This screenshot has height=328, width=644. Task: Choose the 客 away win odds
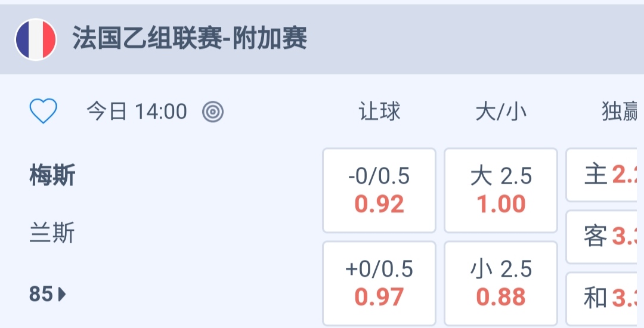coord(605,237)
